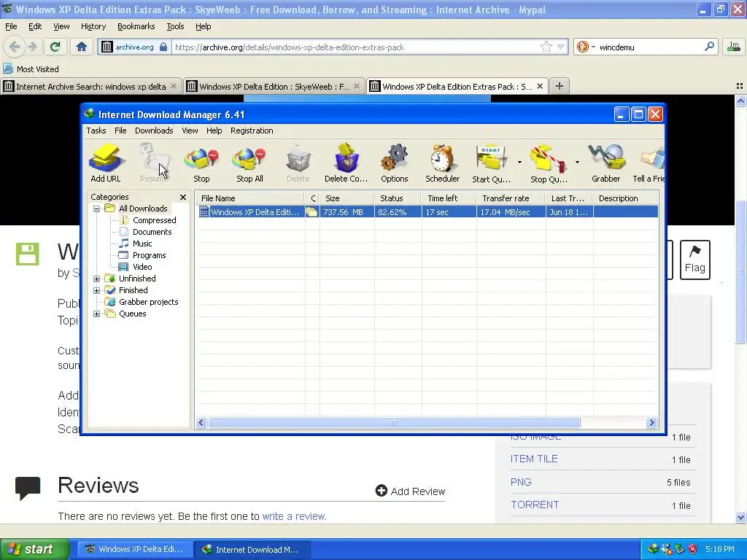Click the Flag button on archive page

pos(695,260)
